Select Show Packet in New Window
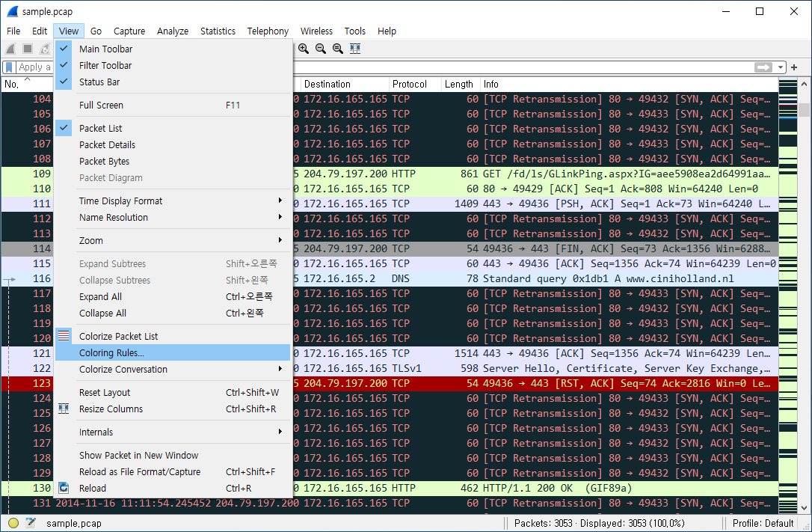The height and width of the screenshot is (532, 812). coord(171,455)
